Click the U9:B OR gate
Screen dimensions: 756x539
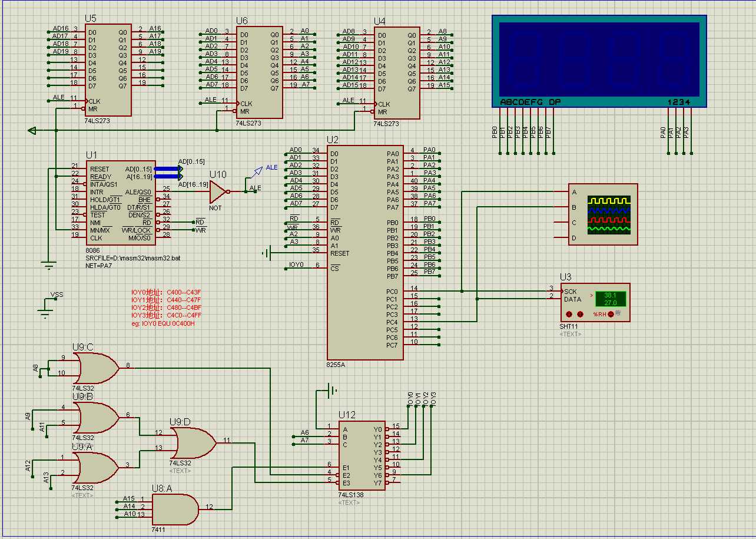[x=97, y=417]
